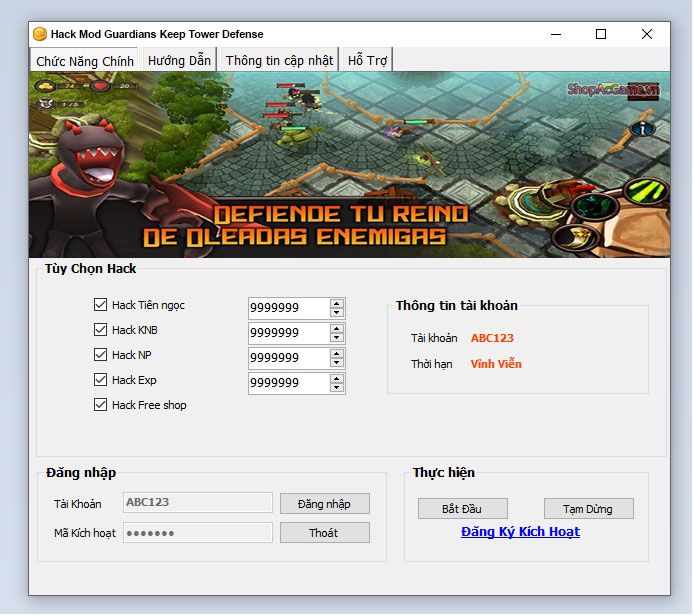The image size is (693, 616).
Task: Increase the Hack NP value with up arrow
Action: click(337, 354)
